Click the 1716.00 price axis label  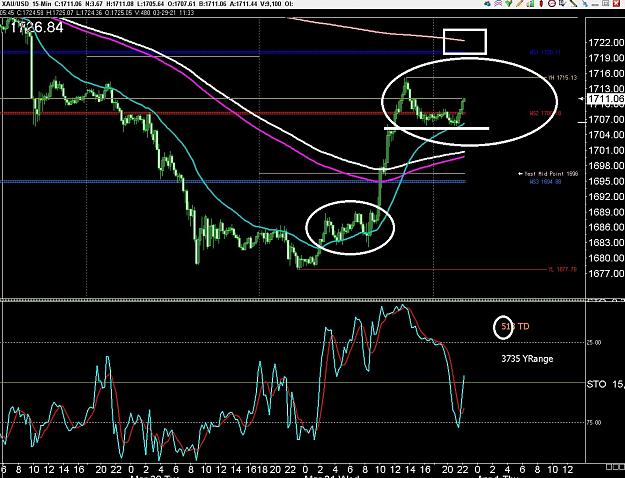coord(606,73)
